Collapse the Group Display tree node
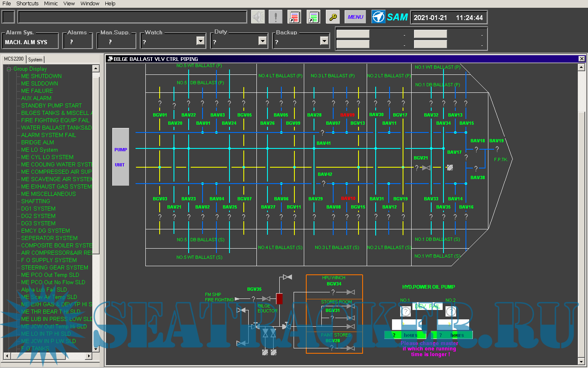The image size is (588, 368). click(x=9, y=69)
